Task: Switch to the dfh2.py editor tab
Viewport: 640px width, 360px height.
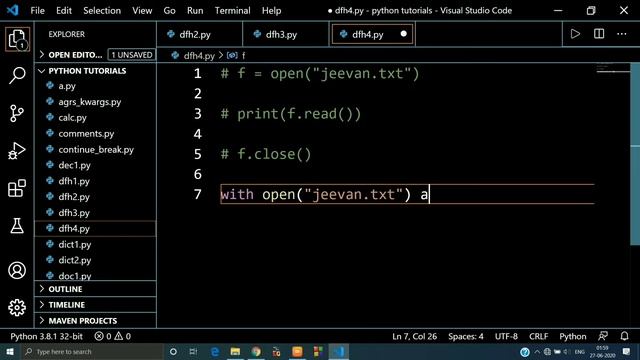Action: click(x=199, y=34)
